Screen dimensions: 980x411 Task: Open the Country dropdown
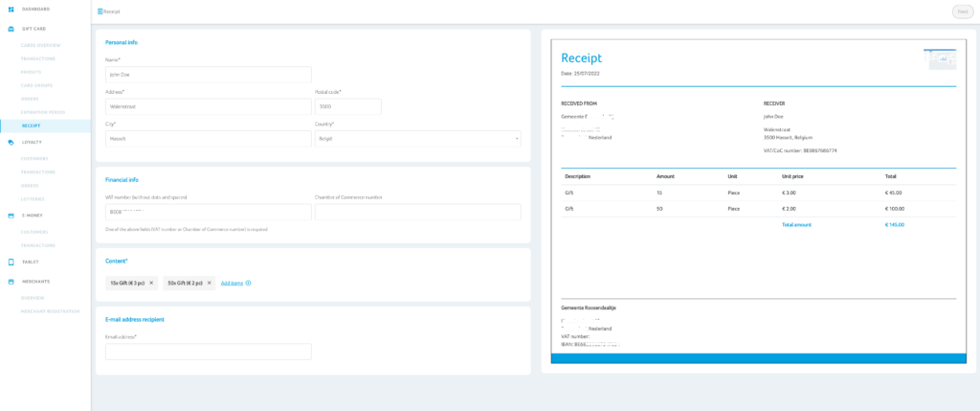click(x=417, y=139)
